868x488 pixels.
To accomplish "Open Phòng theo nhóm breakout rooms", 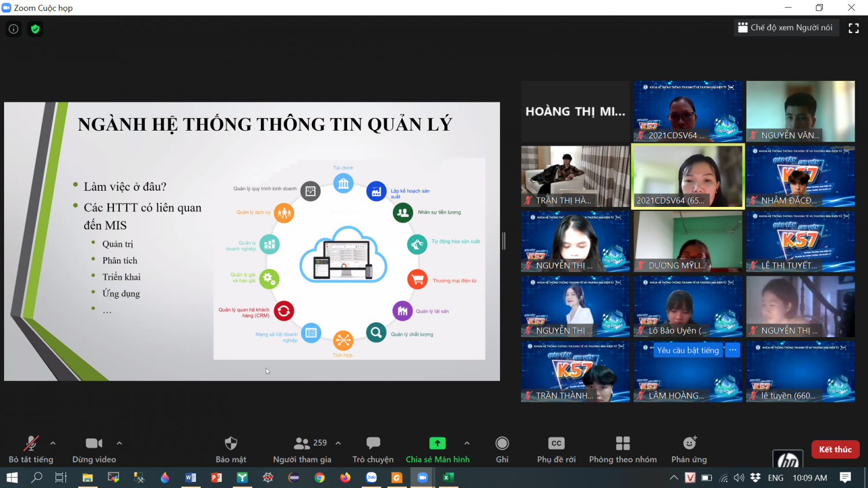I will [623, 450].
